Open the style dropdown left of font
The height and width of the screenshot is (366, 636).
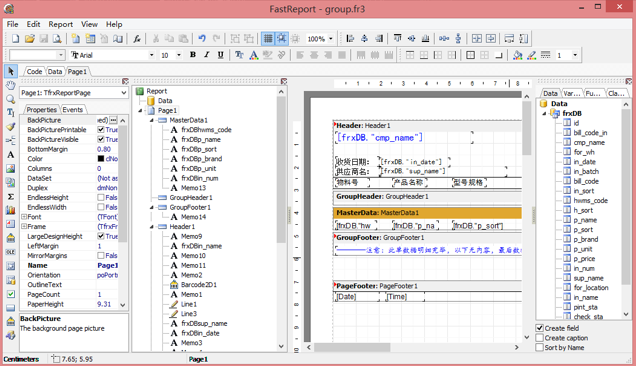click(x=61, y=55)
